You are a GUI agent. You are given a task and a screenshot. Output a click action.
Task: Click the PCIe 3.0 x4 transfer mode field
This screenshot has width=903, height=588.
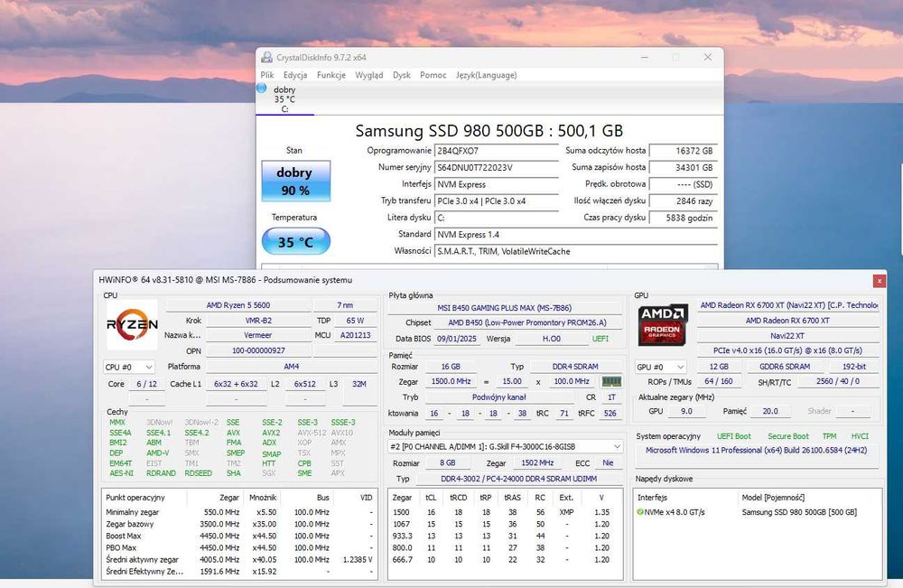[497, 201]
